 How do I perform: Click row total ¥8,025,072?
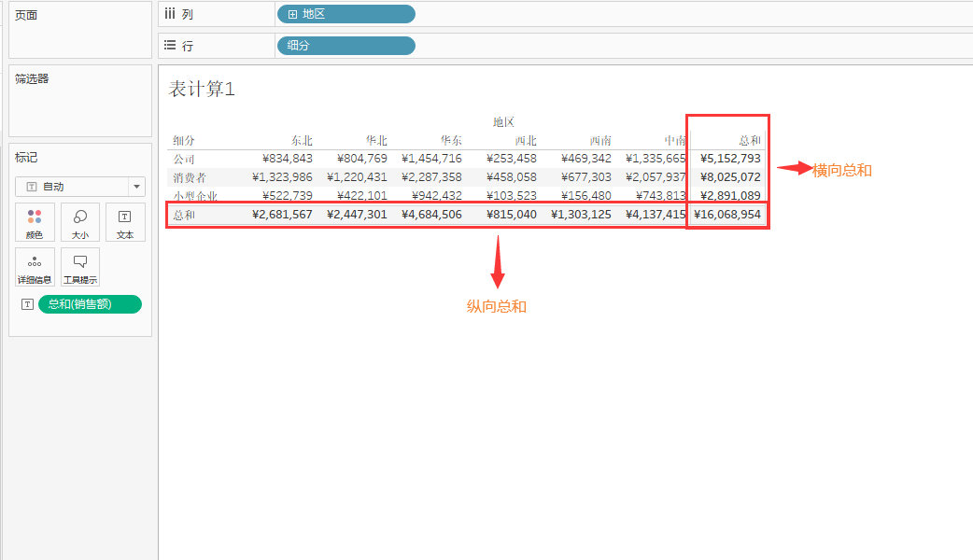pos(730,177)
